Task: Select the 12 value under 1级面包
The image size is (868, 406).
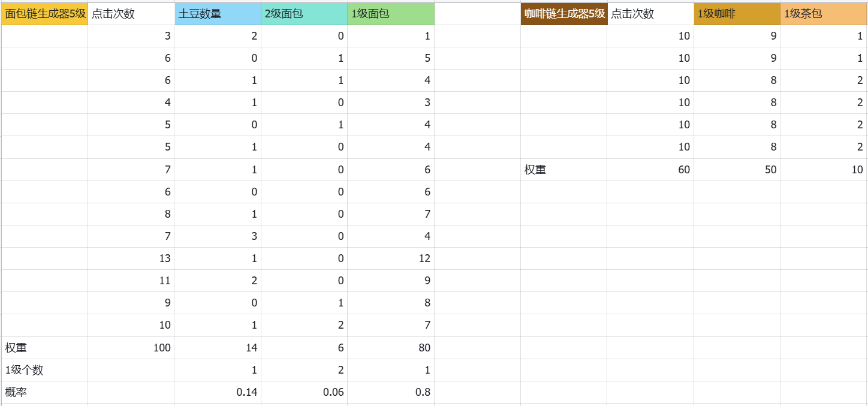Action: pyautogui.click(x=391, y=258)
